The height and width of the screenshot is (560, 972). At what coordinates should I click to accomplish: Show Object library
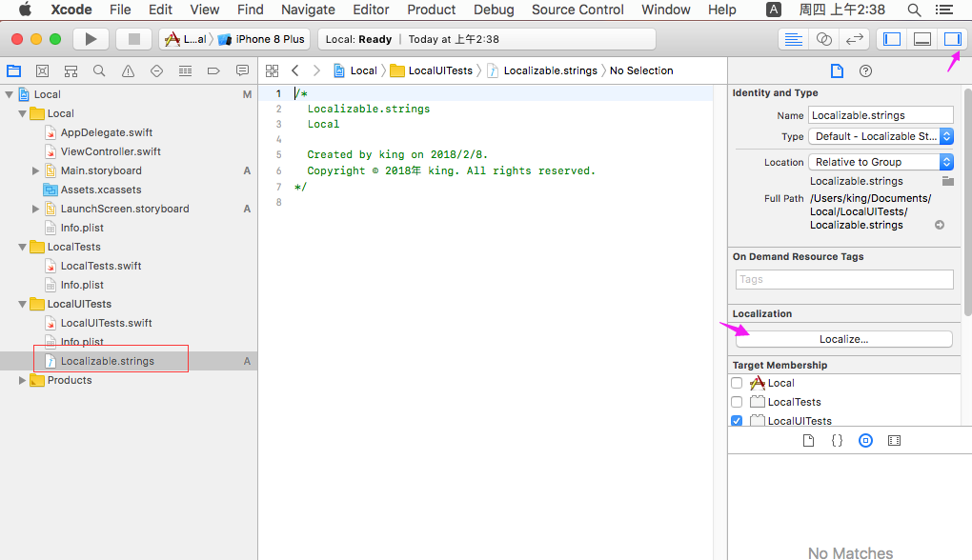tap(865, 440)
